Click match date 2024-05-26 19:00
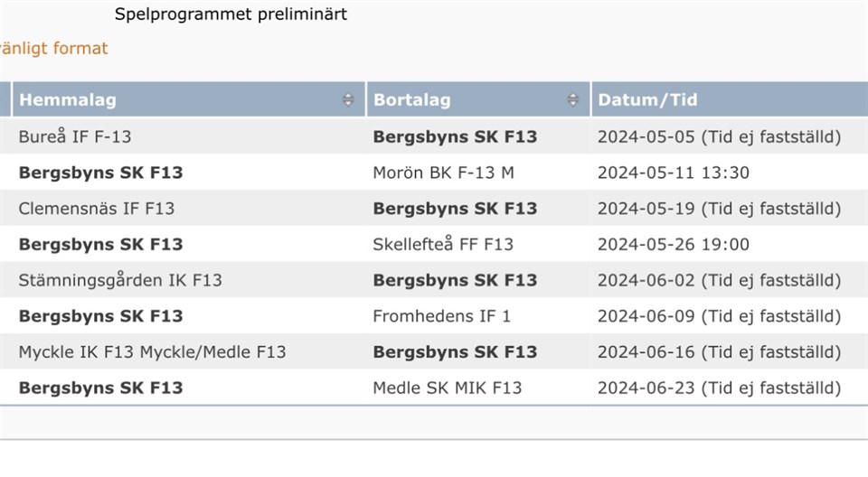This screenshot has width=868, height=477. click(674, 245)
